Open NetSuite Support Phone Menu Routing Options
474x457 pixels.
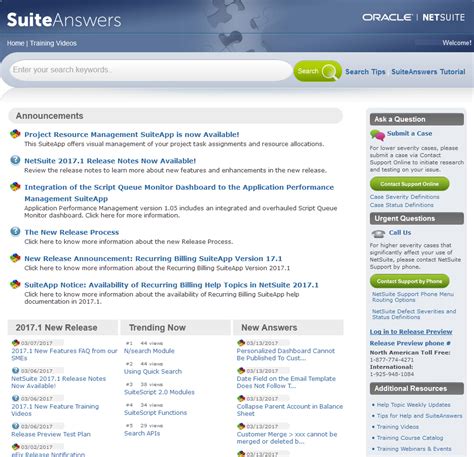(x=413, y=297)
